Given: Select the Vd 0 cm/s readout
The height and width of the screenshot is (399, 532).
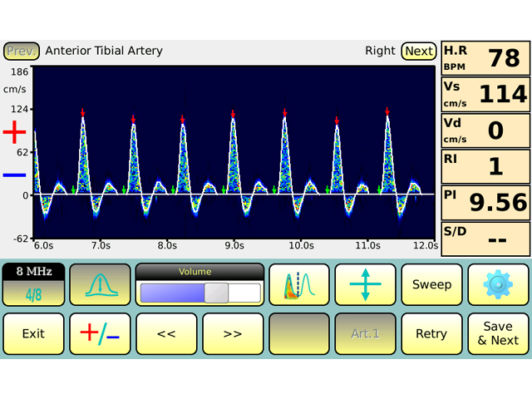Looking at the screenshot, I should 485,131.
